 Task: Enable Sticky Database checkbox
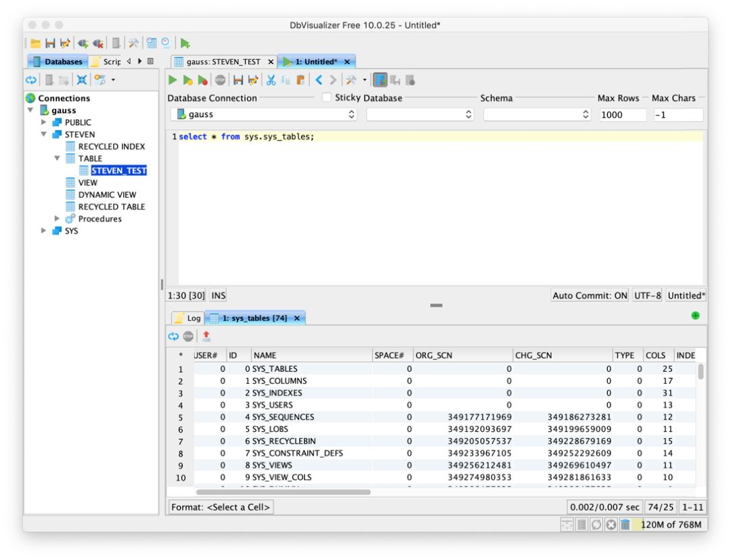tap(327, 98)
